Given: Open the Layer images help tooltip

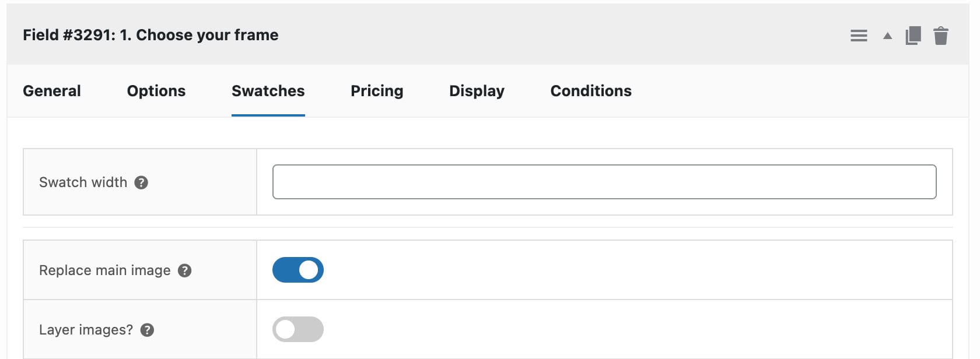Looking at the screenshot, I should point(149,329).
